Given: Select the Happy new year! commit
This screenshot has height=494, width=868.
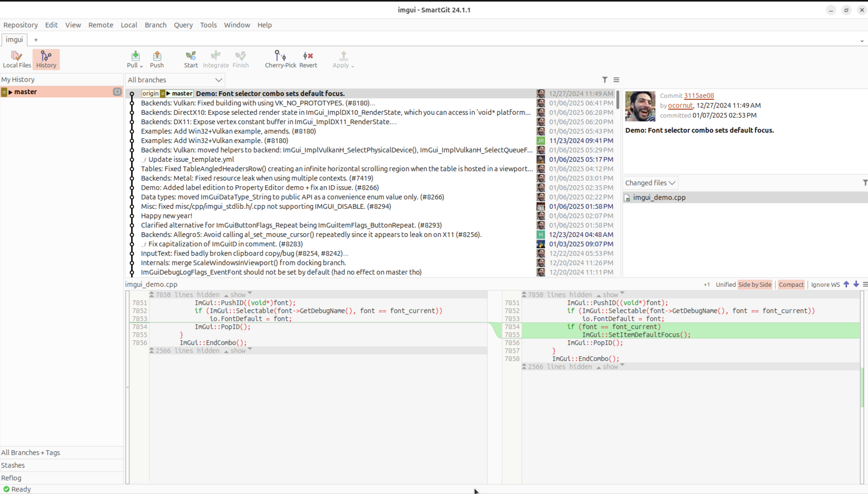Looking at the screenshot, I should point(167,216).
